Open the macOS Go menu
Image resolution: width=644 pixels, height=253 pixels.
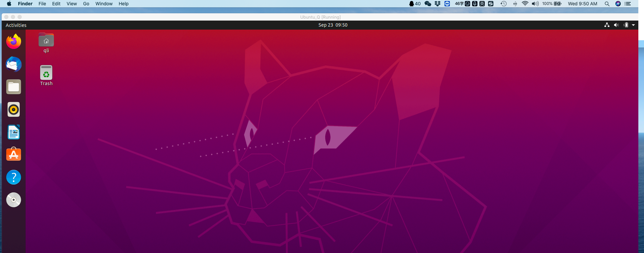coord(86,4)
